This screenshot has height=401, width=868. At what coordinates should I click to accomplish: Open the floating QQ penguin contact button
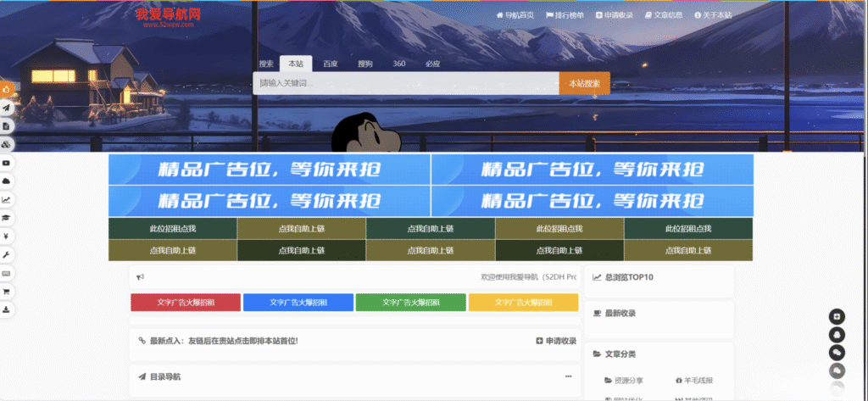pos(837,335)
